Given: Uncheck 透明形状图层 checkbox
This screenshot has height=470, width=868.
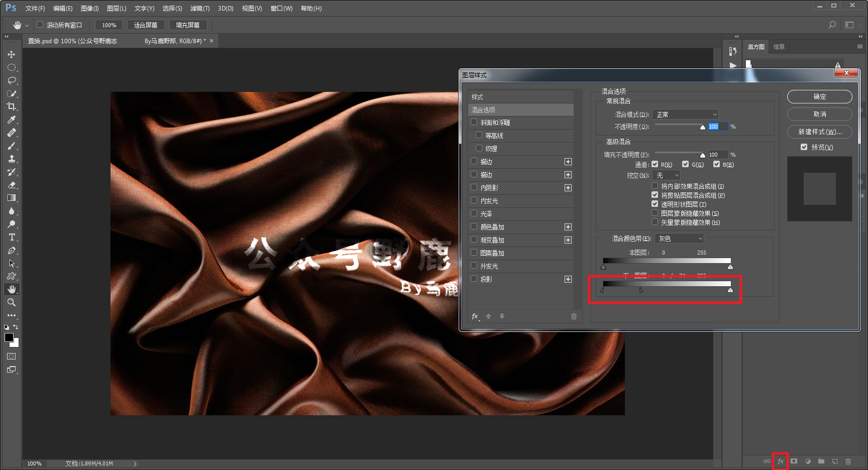Looking at the screenshot, I should coord(655,204).
